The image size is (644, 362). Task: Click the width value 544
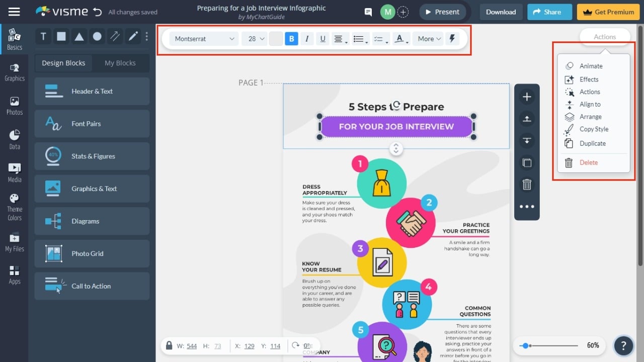pyautogui.click(x=191, y=346)
